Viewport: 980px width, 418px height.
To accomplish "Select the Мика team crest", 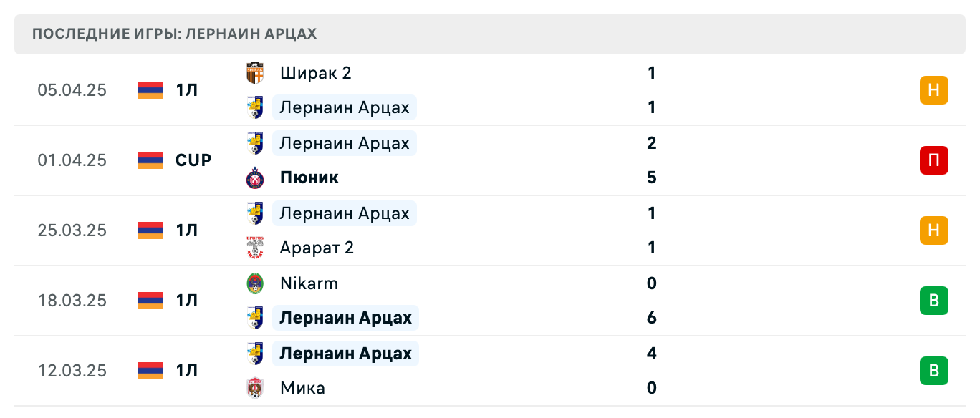I will pyautogui.click(x=254, y=387).
